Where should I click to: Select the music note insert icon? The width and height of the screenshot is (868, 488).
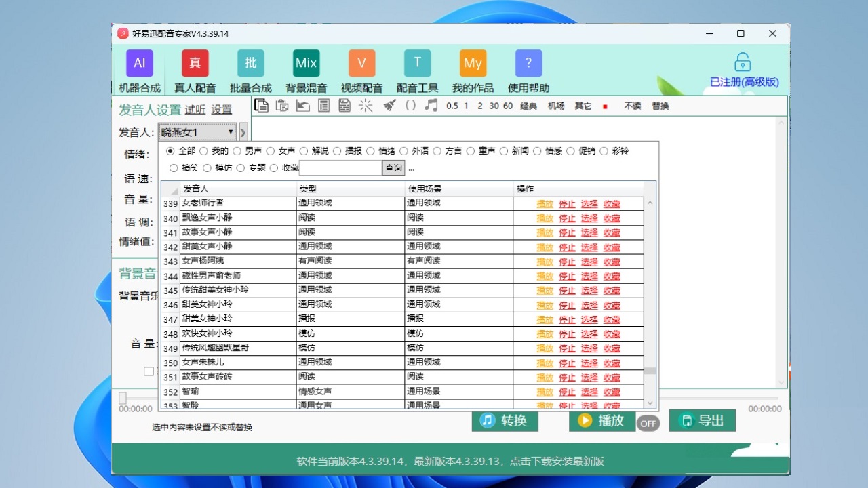431,106
